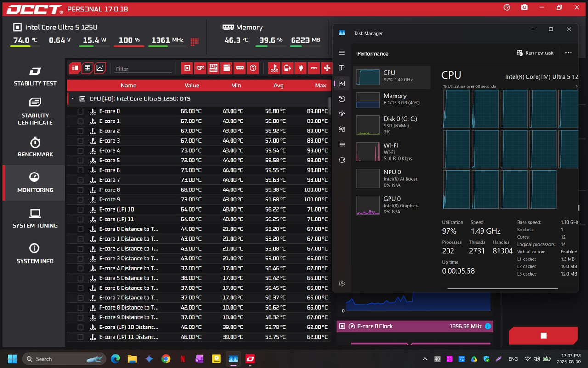Tick the E-core 5 temperature checkbox
This screenshot has width=588, height=368.
click(80, 161)
